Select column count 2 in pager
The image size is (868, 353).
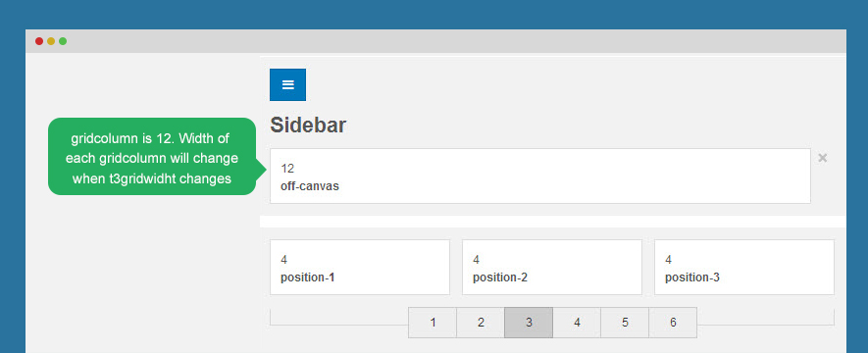coord(481,323)
